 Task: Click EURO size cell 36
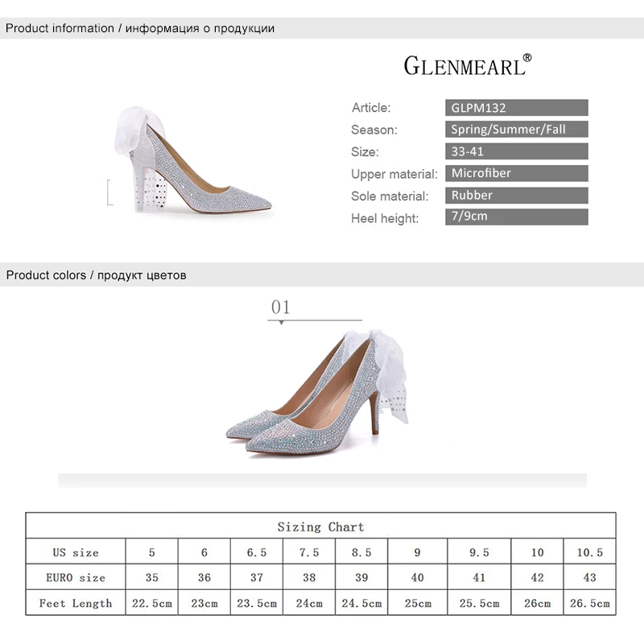(204, 578)
